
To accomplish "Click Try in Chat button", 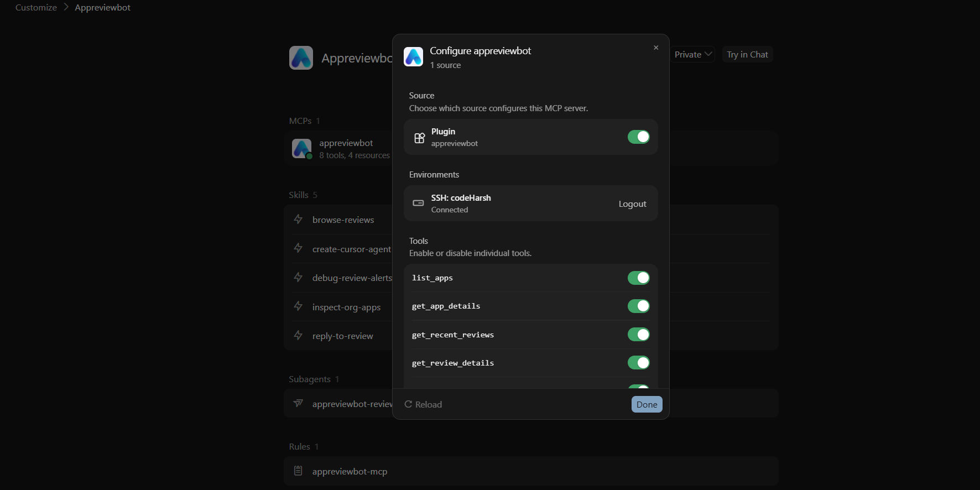I will pos(747,54).
